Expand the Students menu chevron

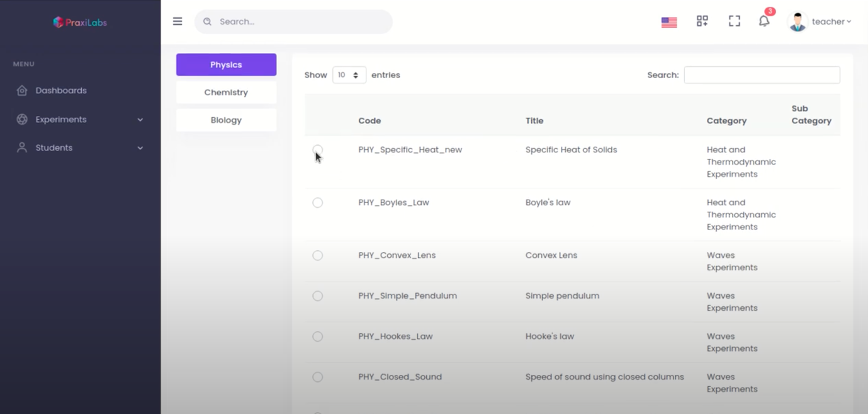coord(140,148)
